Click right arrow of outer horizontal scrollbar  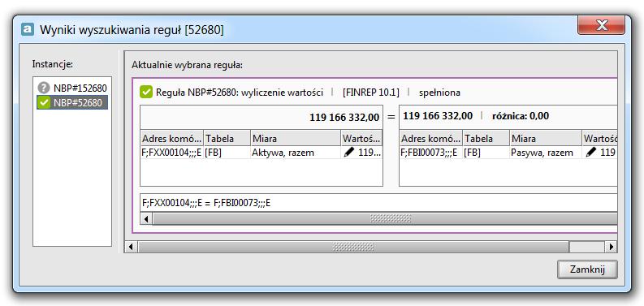click(612, 247)
